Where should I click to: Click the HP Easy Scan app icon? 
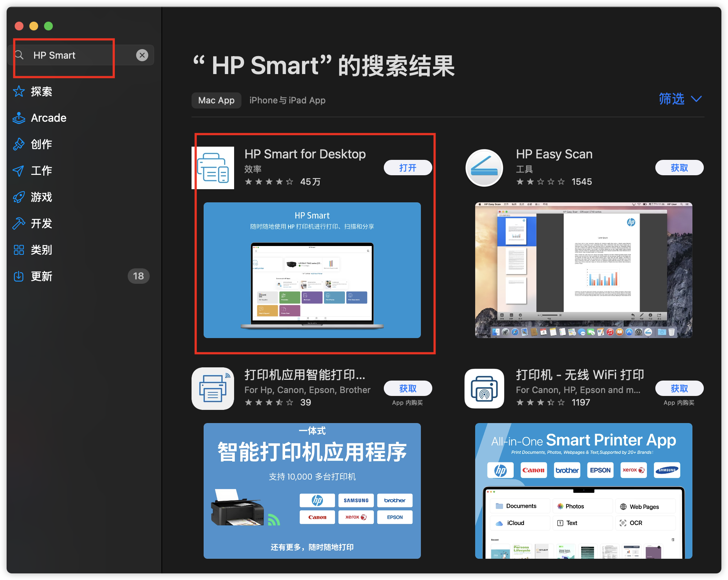[484, 168]
